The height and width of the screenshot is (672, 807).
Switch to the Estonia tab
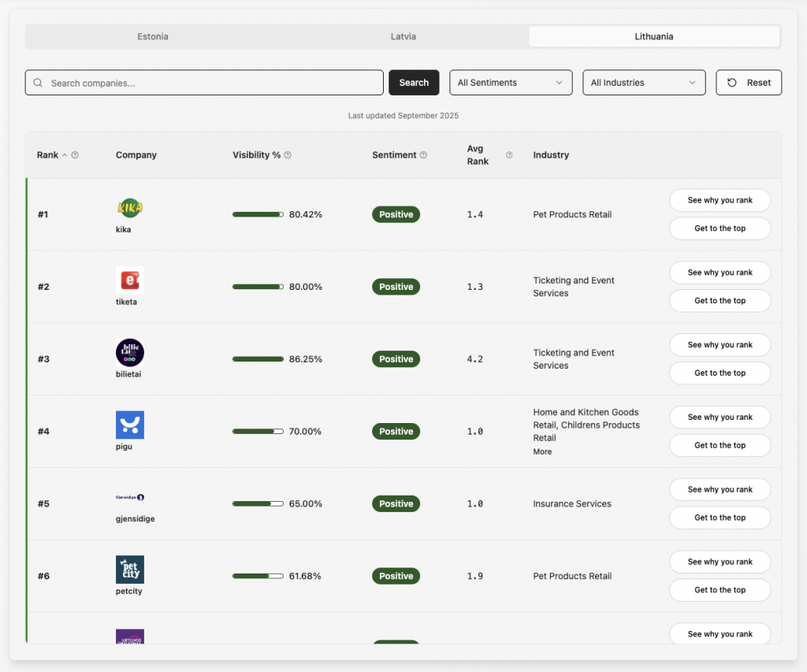click(152, 36)
